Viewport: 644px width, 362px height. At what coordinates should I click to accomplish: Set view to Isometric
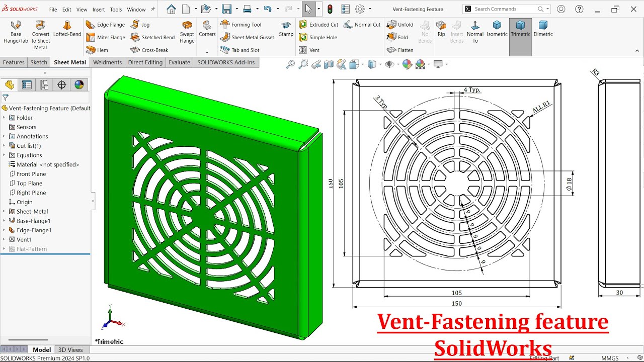(497, 29)
